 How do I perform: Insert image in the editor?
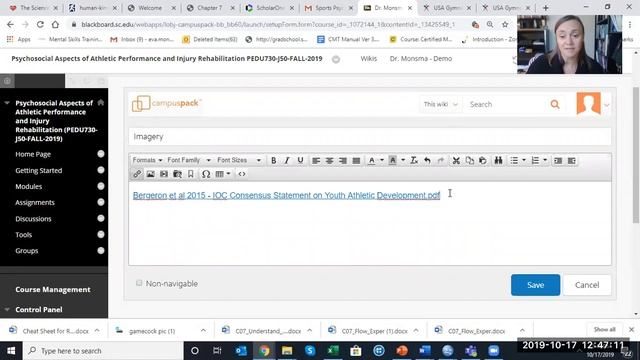point(151,174)
